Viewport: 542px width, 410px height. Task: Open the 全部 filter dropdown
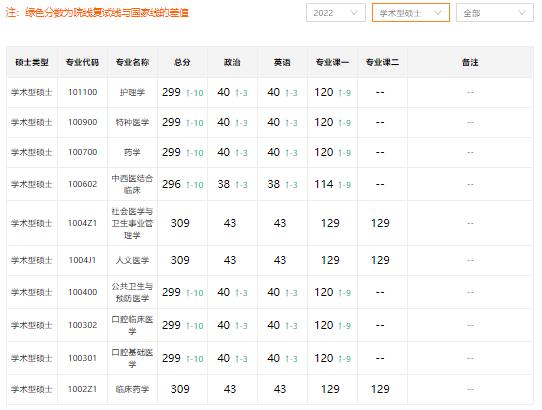495,13
